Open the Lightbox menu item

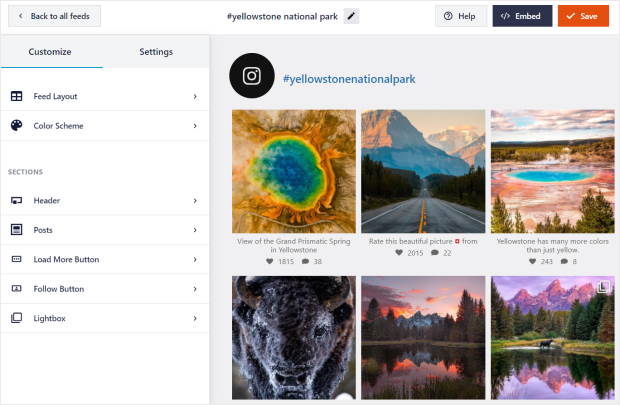point(104,318)
